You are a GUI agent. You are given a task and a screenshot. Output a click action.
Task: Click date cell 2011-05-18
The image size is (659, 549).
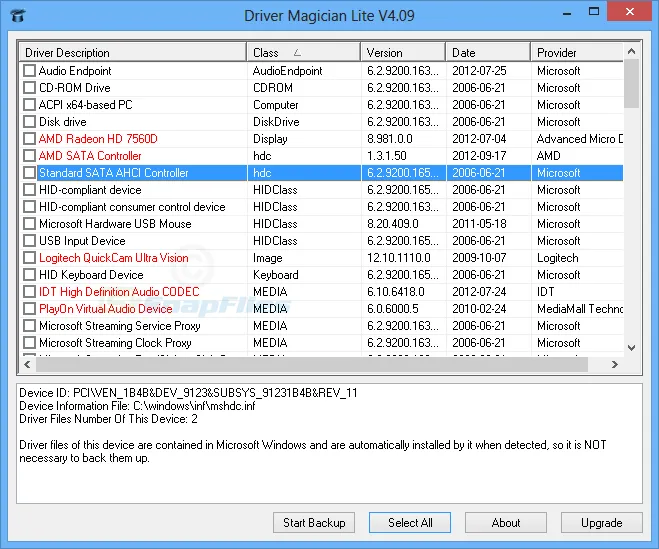pyautogui.click(x=479, y=224)
